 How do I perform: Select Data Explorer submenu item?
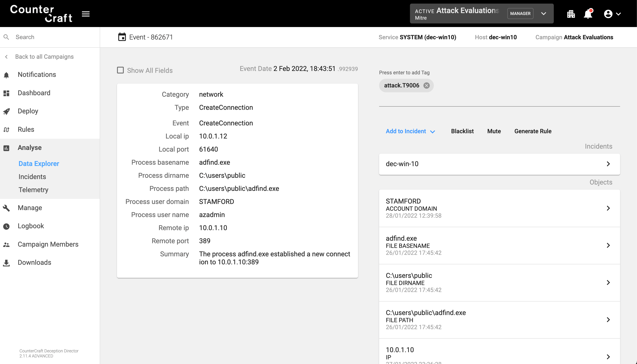39,163
